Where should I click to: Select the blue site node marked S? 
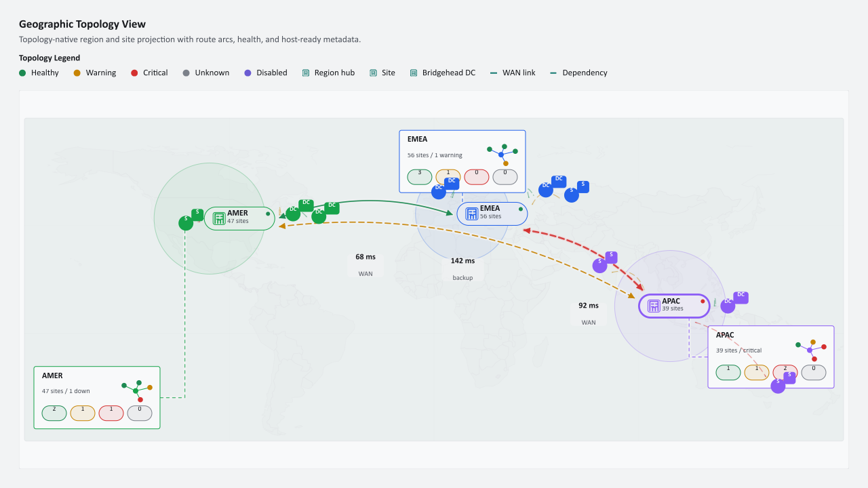(572, 195)
